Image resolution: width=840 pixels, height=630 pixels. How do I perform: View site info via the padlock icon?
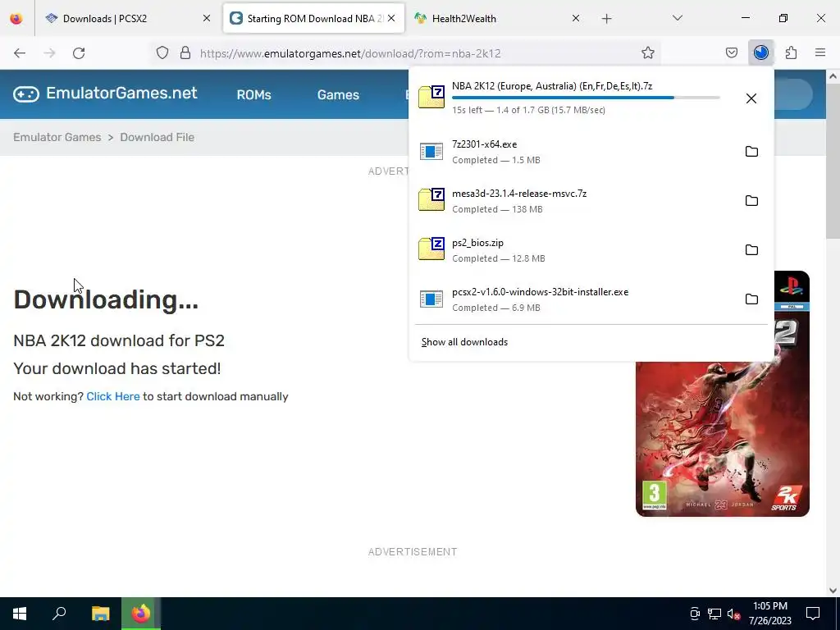click(x=185, y=53)
